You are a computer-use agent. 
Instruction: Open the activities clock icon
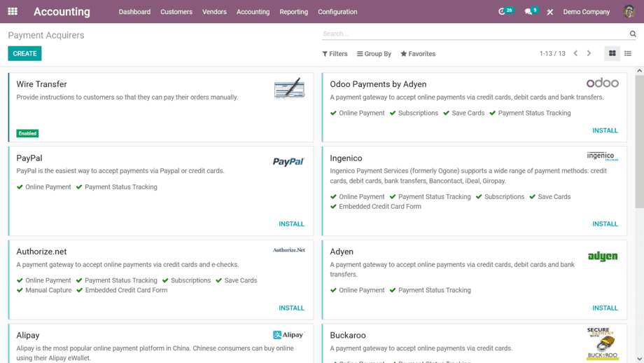click(502, 12)
